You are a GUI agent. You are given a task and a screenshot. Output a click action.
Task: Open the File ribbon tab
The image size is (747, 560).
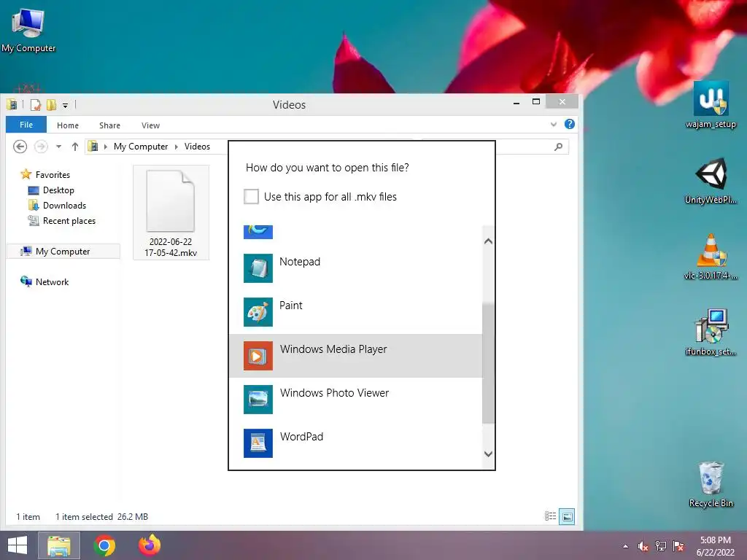click(26, 125)
